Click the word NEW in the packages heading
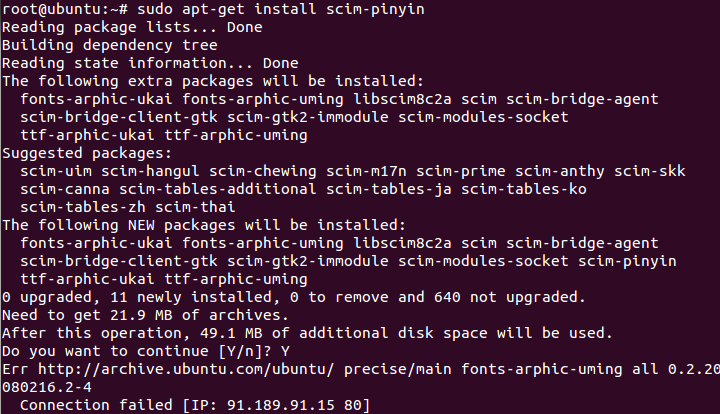 click(x=141, y=225)
